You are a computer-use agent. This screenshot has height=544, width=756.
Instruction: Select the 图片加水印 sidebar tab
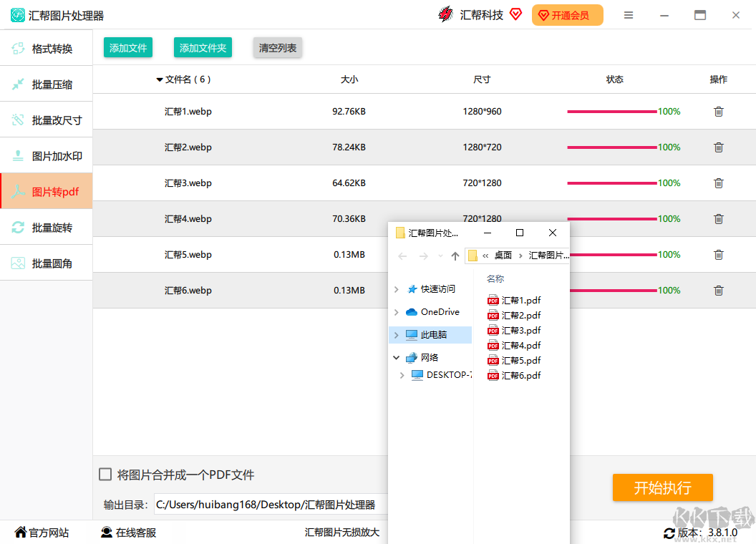tap(47, 156)
